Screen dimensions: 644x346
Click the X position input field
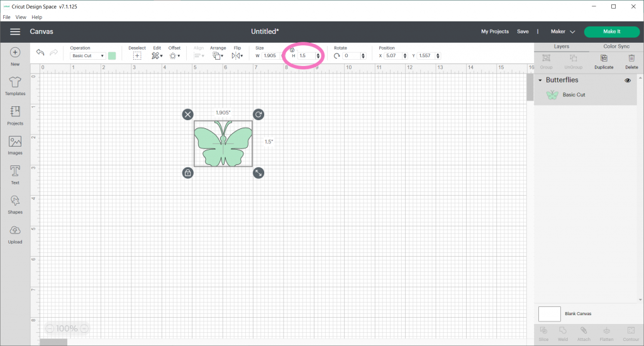(x=394, y=56)
